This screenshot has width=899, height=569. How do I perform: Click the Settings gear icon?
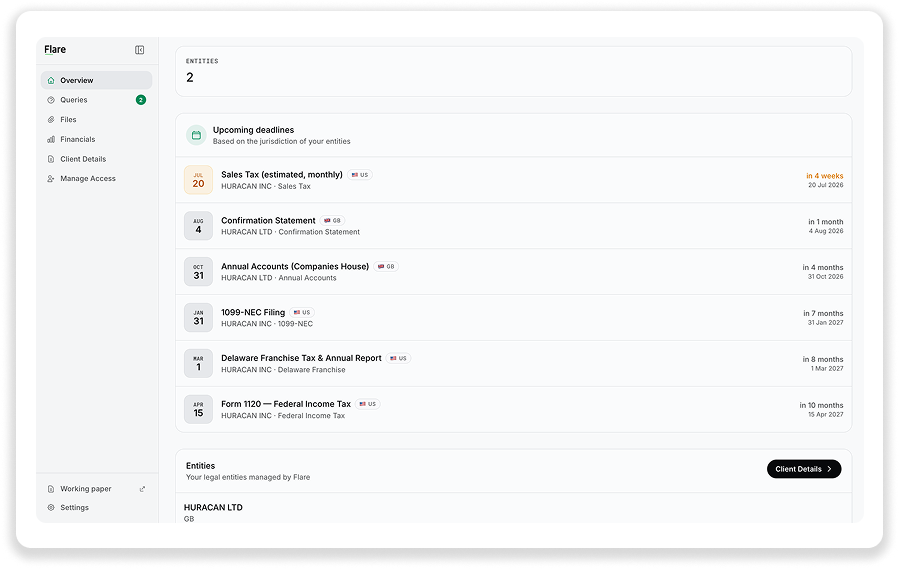click(51, 508)
